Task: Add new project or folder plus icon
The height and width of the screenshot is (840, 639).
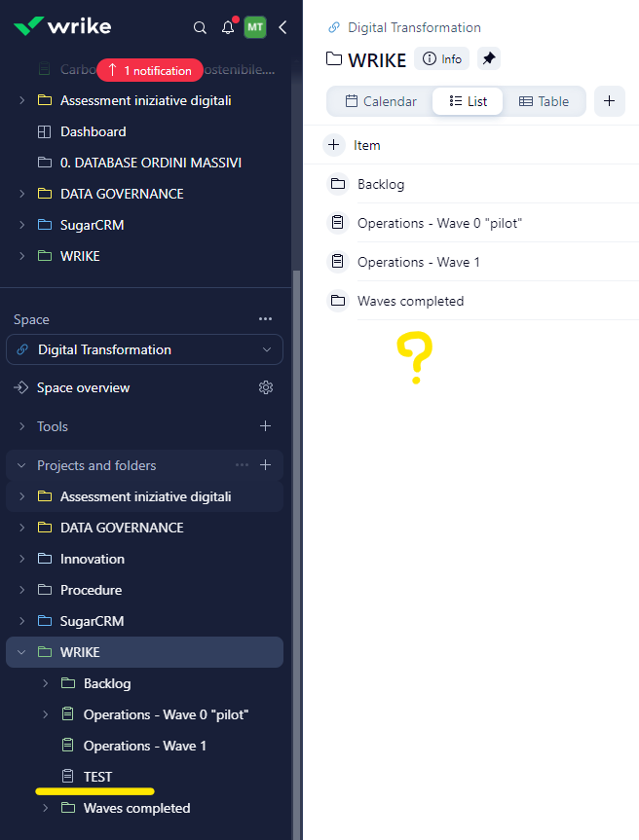Action: (x=265, y=465)
